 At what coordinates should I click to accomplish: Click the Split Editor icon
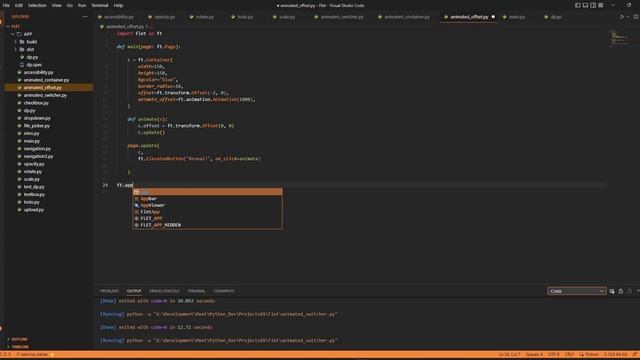point(636,17)
